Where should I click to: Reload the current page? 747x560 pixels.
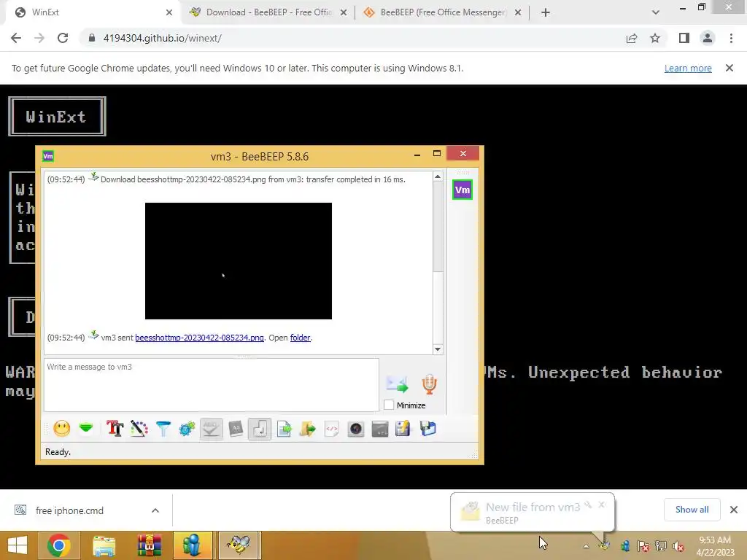point(63,38)
